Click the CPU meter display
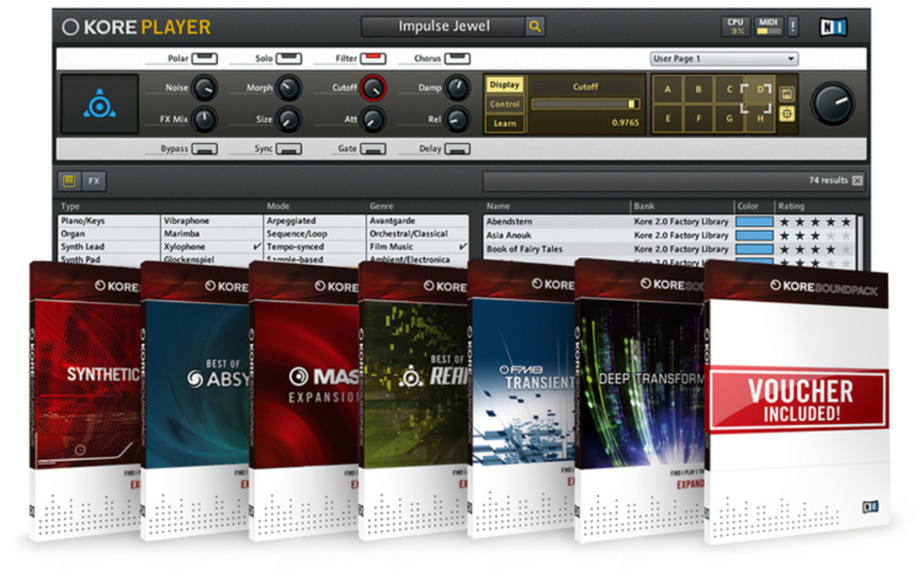 pyautogui.click(x=736, y=26)
